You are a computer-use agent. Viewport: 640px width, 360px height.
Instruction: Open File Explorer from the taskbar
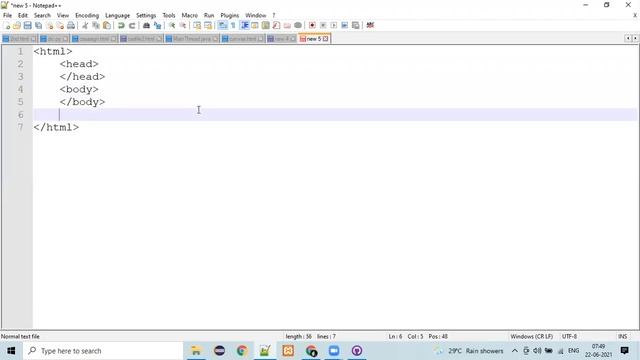coord(196,351)
